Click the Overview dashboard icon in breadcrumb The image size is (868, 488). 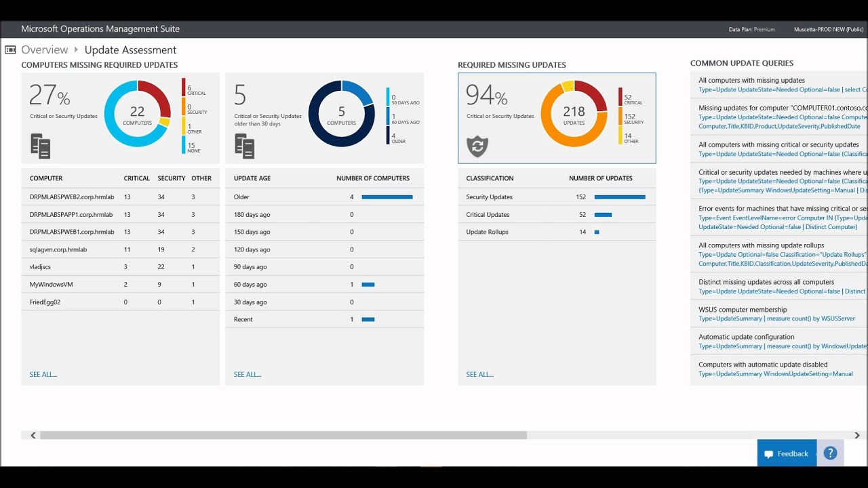(10, 49)
